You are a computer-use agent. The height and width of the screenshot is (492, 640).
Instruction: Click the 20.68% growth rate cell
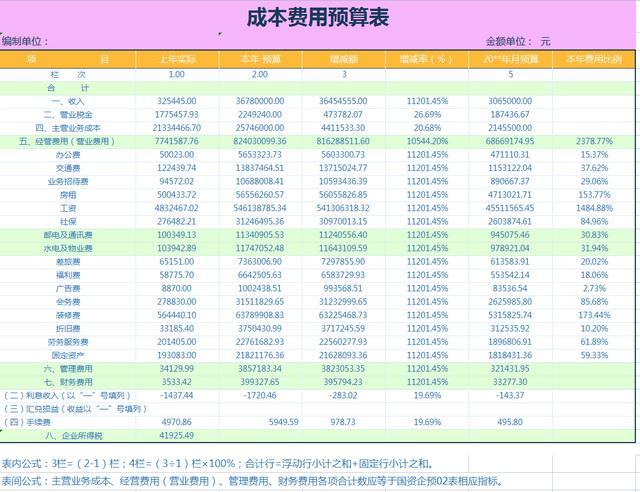pos(427,128)
